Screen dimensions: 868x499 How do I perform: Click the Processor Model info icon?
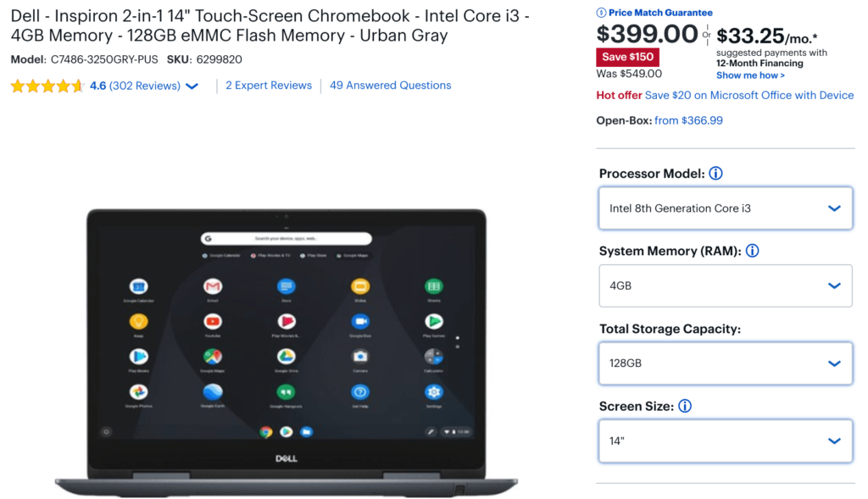point(715,173)
